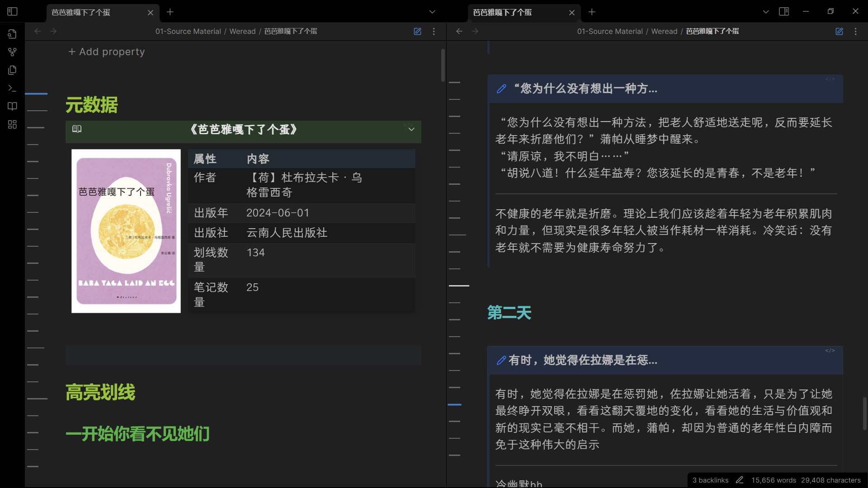Click the book icon in the metadata callout
The image size is (868, 488).
(77, 129)
